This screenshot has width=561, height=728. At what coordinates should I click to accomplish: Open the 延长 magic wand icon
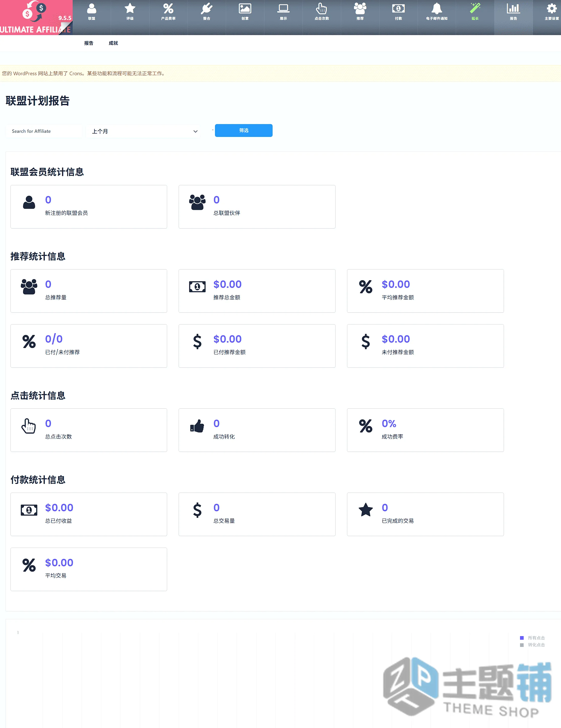coord(475,8)
